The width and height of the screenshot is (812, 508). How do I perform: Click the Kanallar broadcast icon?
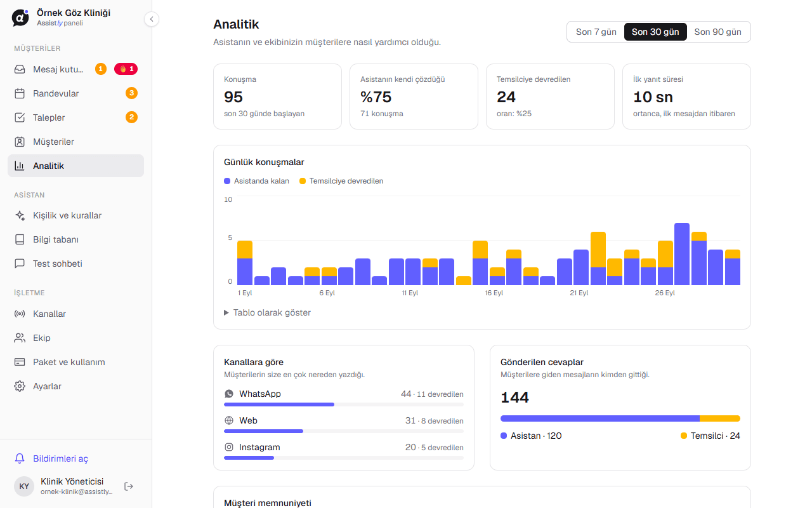20,314
